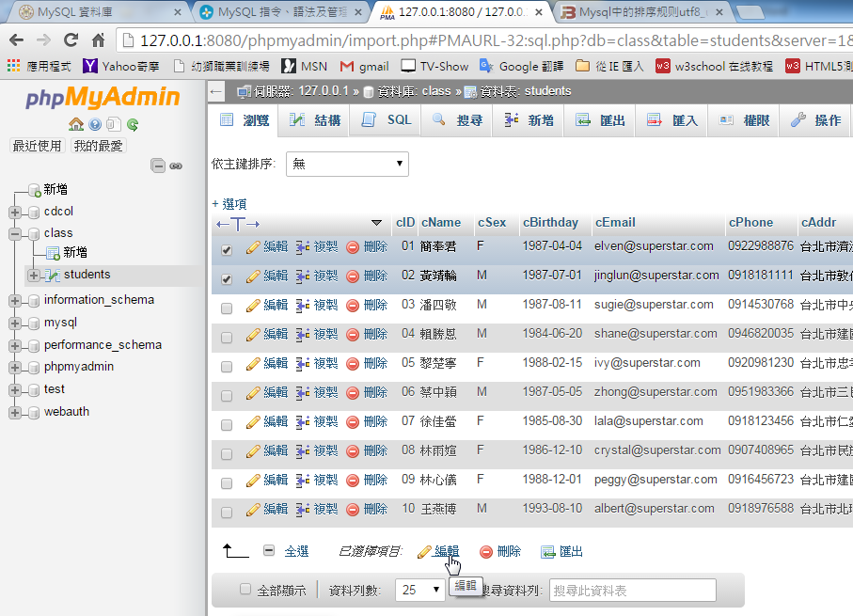Screen dimensions: 853x616
Task: Check the row 06 蔡中穎 checkbox
Action: point(227,396)
